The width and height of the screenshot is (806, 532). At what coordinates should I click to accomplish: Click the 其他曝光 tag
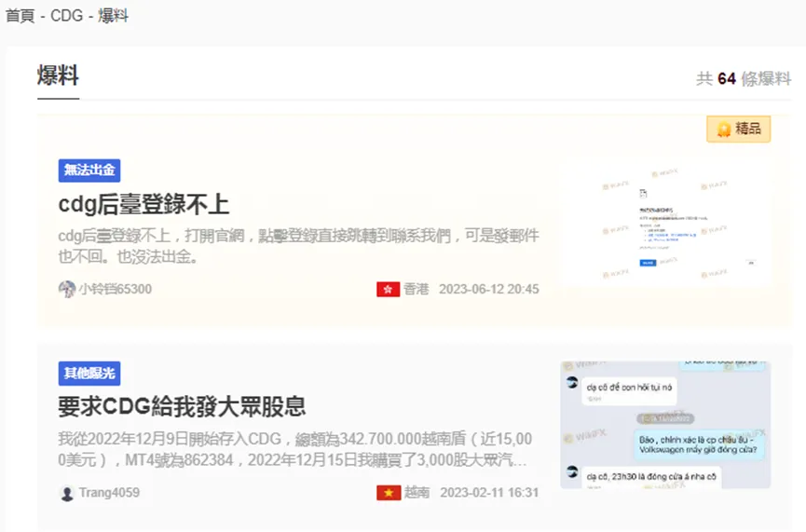pyautogui.click(x=89, y=374)
